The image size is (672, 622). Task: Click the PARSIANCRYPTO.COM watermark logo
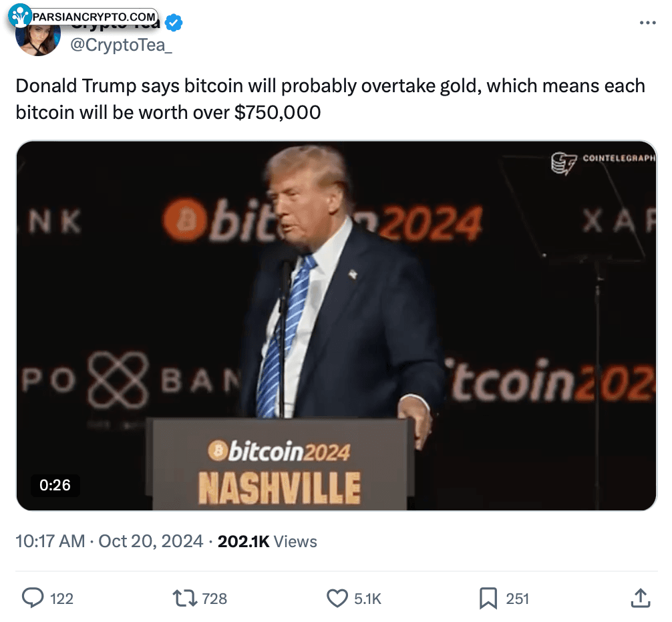point(83,16)
